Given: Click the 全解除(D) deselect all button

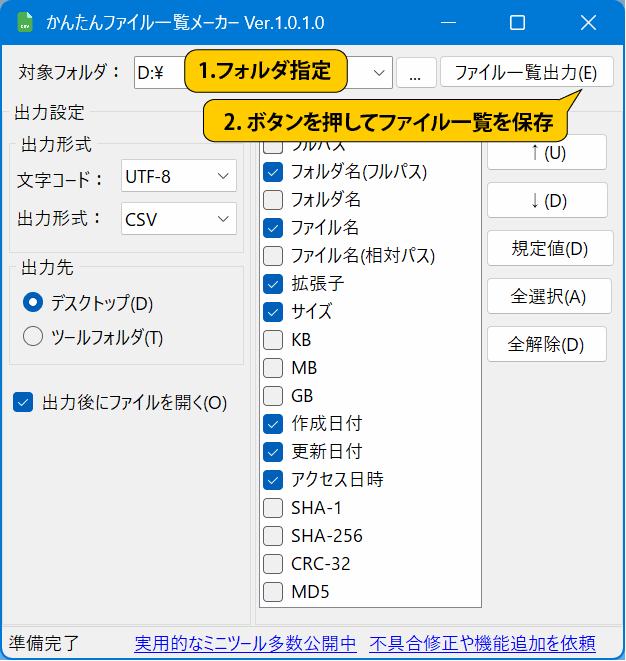Looking at the screenshot, I should (547, 344).
